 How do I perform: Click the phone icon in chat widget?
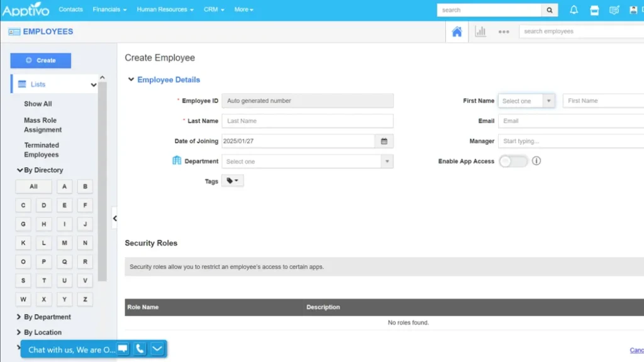click(140, 349)
